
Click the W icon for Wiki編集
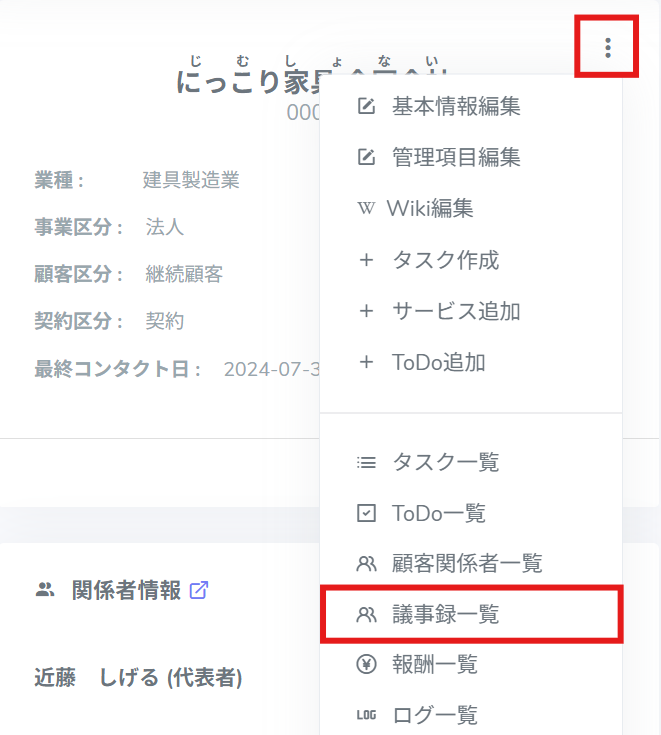366,209
